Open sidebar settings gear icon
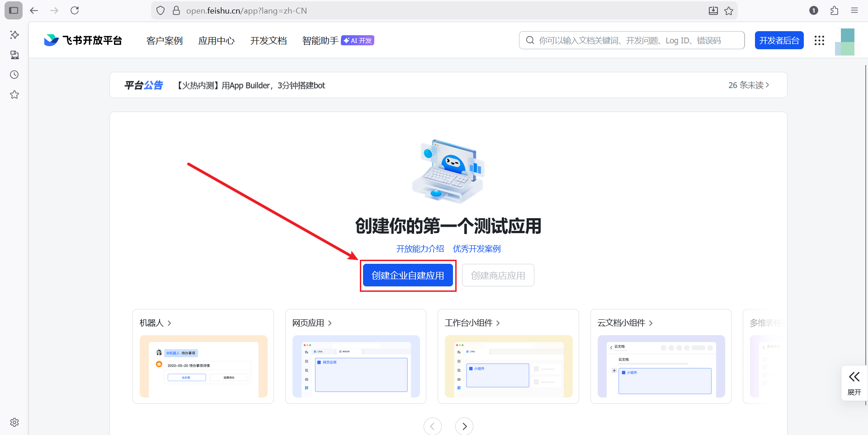Viewport: 868px width, 435px height. (14, 422)
